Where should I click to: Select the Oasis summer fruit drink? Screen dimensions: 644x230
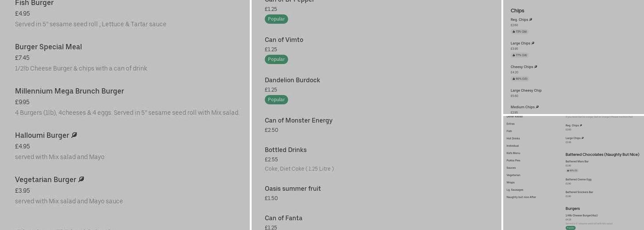(x=293, y=189)
